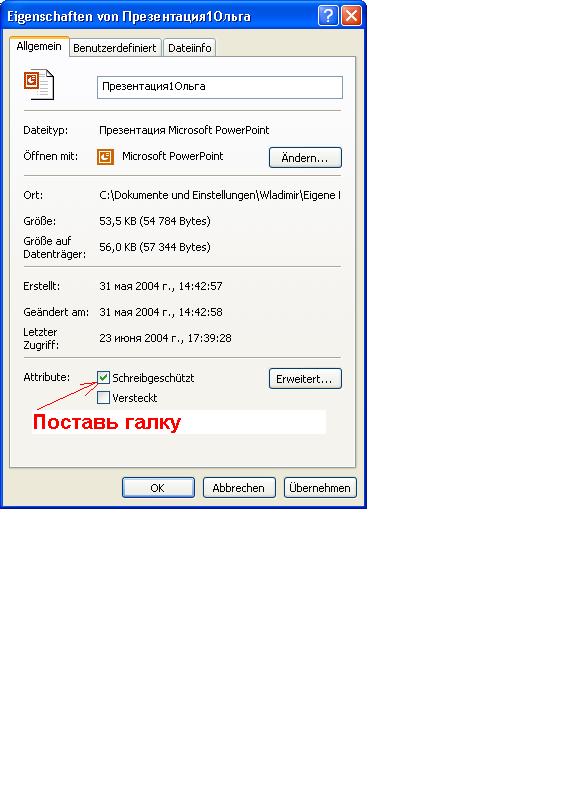583x805 pixels.
Task: Click the dialog title bar text
Action: pos(129,16)
